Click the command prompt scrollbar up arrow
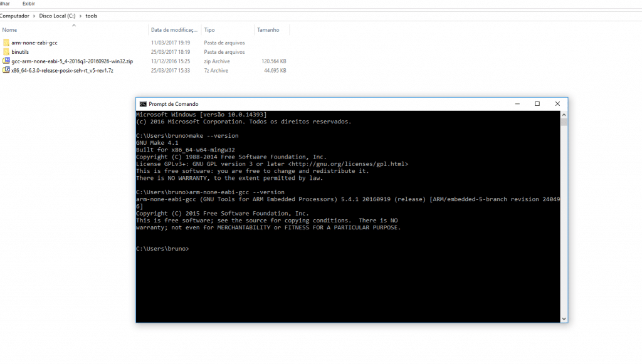642x364 pixels. click(564, 115)
